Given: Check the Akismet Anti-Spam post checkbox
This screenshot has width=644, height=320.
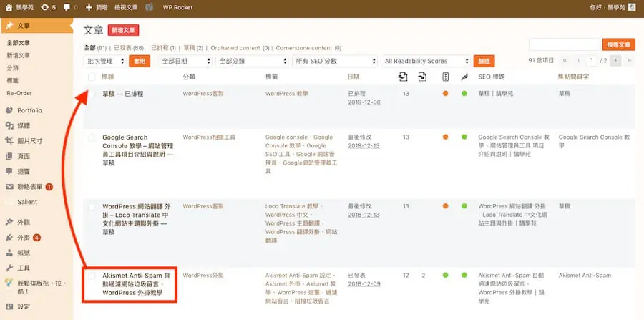Looking at the screenshot, I should 92,276.
